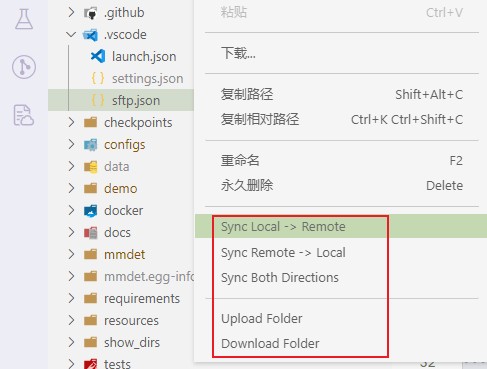Image resolution: width=487 pixels, height=369 pixels.
Task: Open sftp.json file name
Action: point(136,101)
